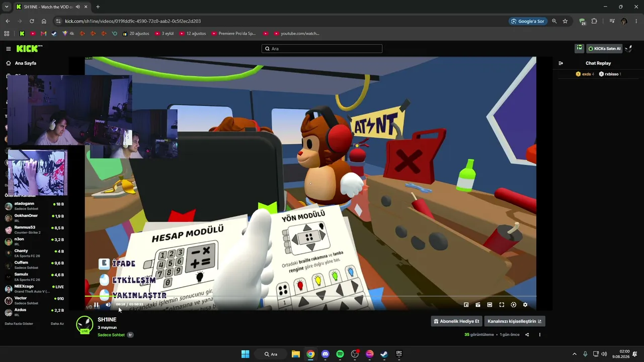The height and width of the screenshot is (362, 644).
Task: Expand list with Daha Fazla Göster
Action: click(x=19, y=324)
